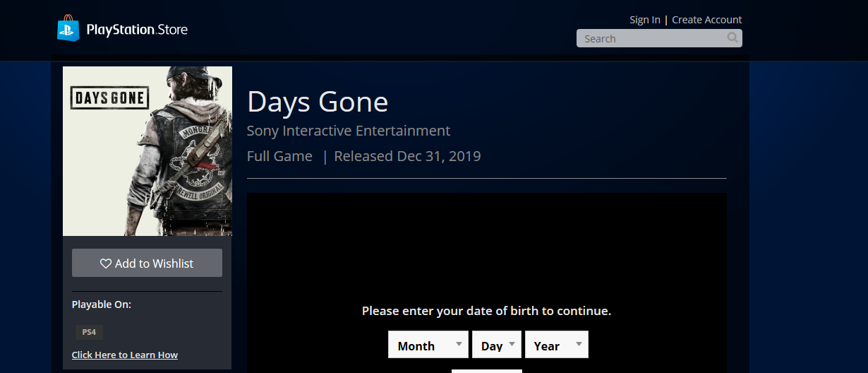The image size is (868, 373).
Task: Click the Sign In link
Action: point(645,20)
